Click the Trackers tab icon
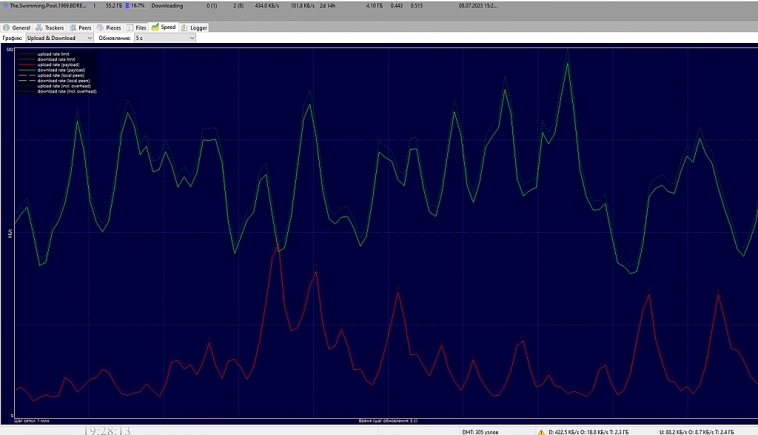Screen dimensions: 758x435 (x=40, y=27)
